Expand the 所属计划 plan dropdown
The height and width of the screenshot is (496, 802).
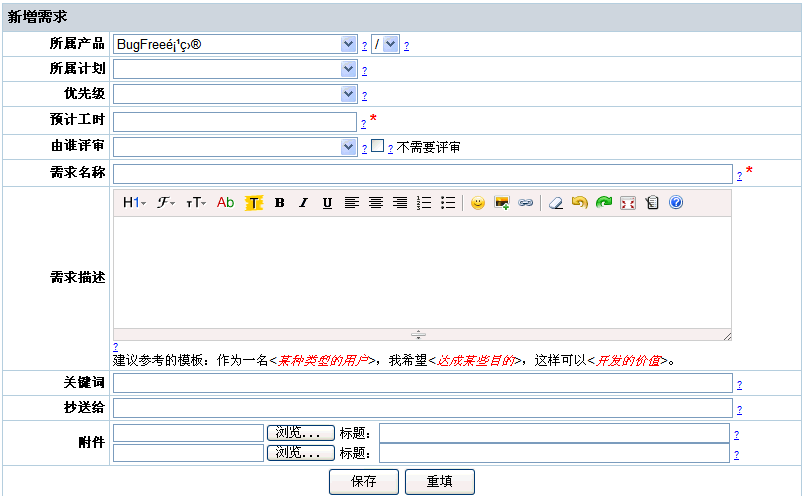click(235, 69)
